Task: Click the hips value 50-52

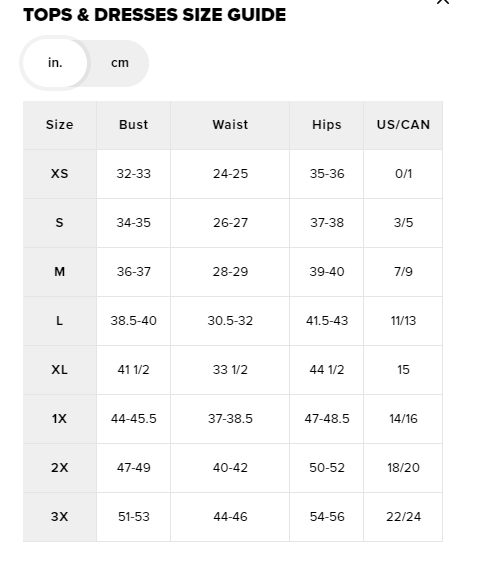Action: 327,468
